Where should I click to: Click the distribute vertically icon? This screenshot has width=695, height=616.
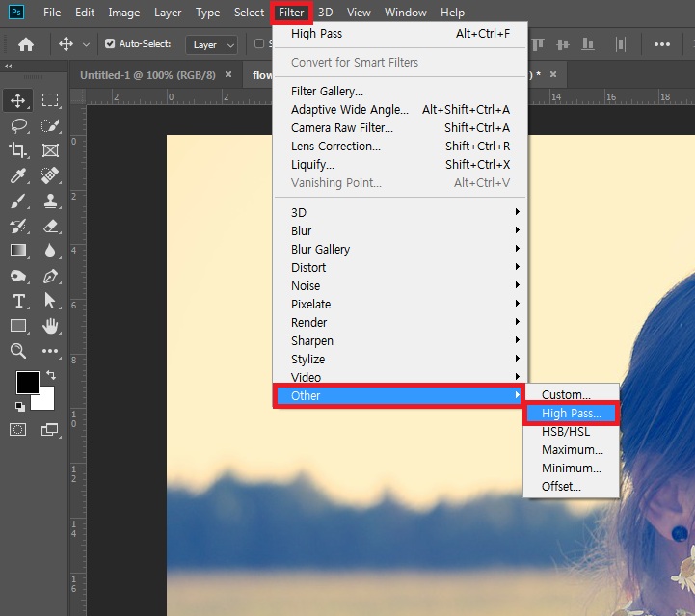[621, 44]
